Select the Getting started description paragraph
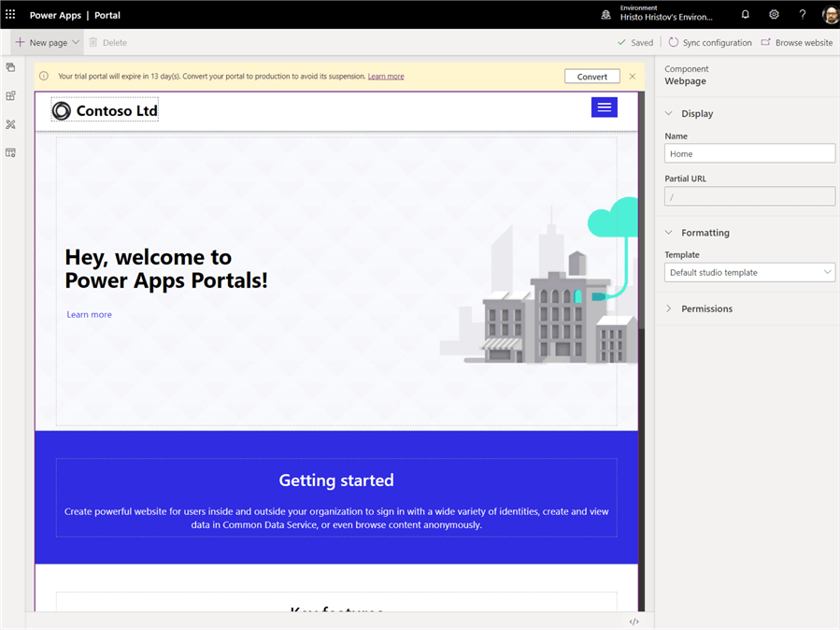The height and width of the screenshot is (630, 840). point(336,518)
